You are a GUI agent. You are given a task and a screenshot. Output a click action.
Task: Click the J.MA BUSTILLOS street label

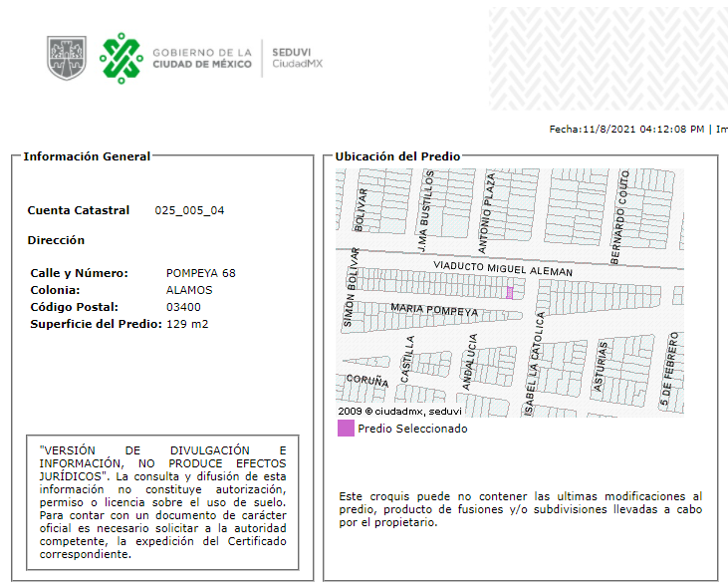[426, 211]
